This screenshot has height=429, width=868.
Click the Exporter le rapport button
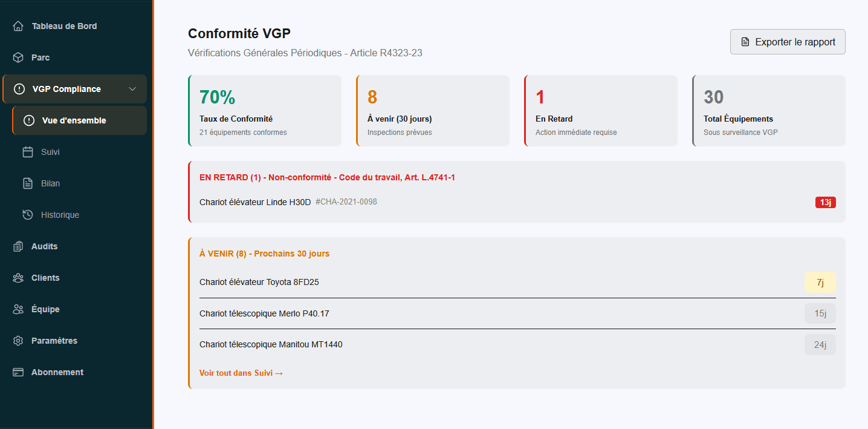click(x=788, y=42)
